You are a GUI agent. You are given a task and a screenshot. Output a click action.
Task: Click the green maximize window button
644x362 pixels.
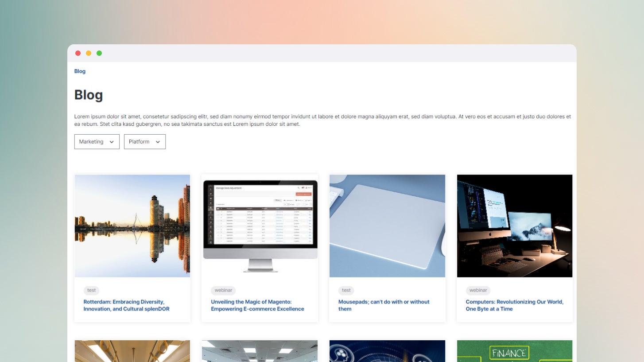[99, 53]
